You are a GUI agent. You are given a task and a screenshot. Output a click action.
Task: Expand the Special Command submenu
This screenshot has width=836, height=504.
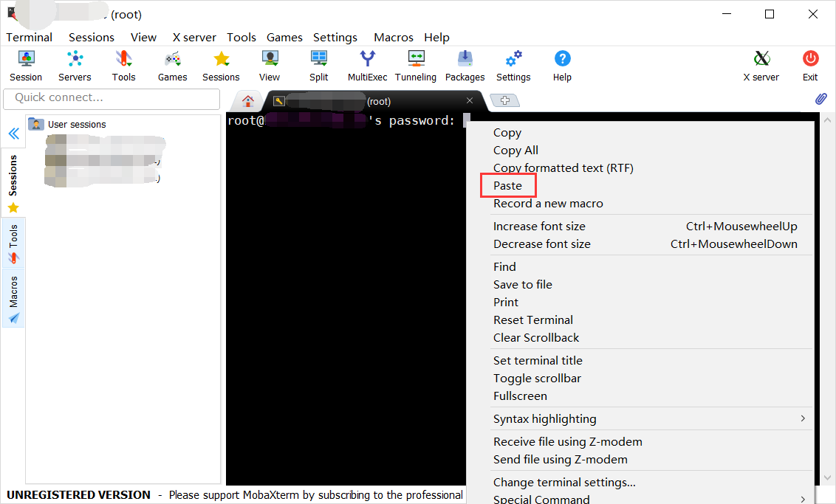(651, 497)
